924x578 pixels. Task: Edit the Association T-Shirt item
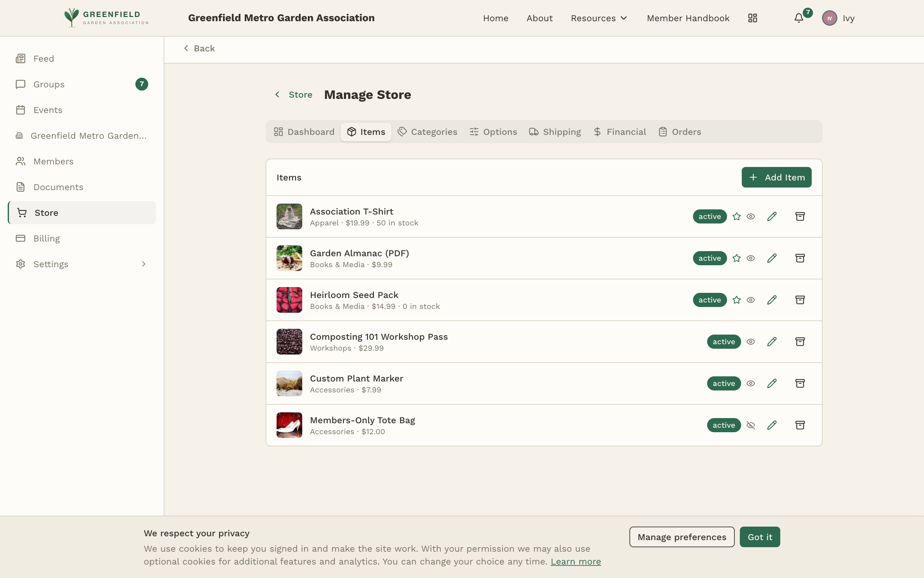tap(772, 216)
